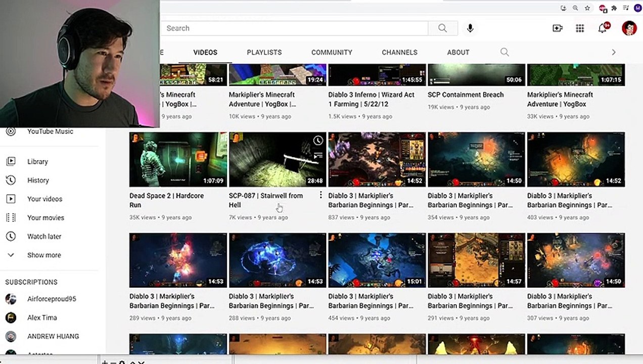Add SCP-087 video to Watch later

pos(317,141)
